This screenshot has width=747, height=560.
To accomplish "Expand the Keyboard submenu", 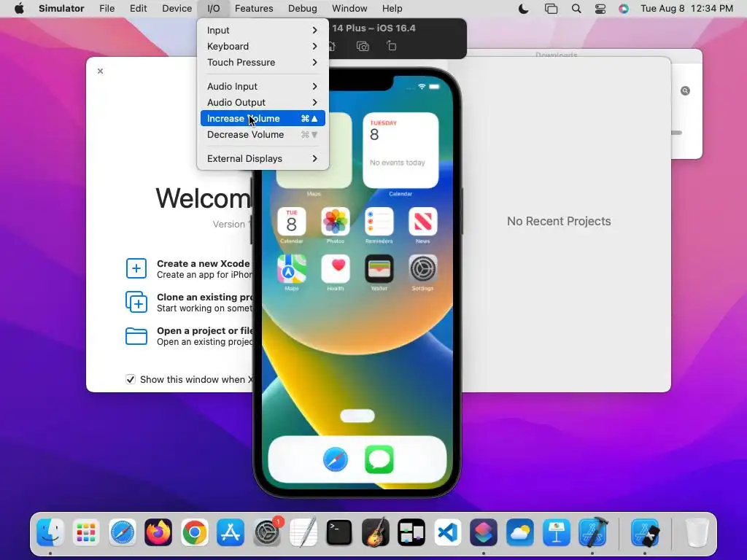I will tap(263, 46).
